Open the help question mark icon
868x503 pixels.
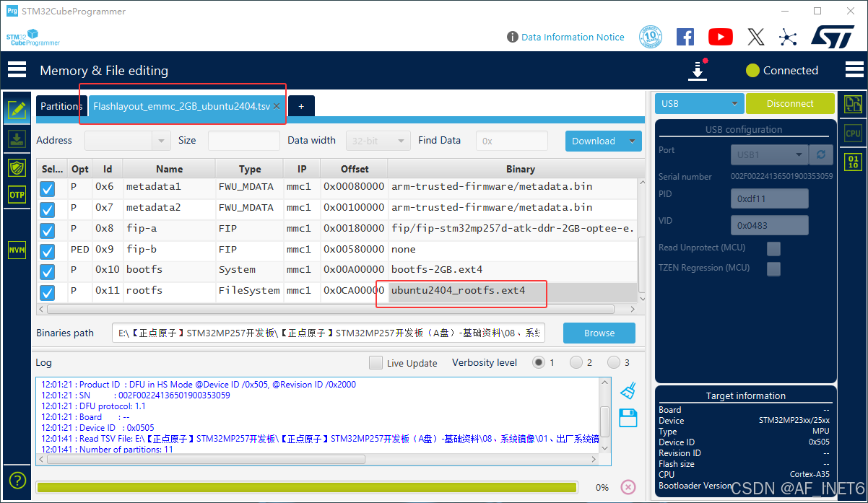click(x=17, y=480)
